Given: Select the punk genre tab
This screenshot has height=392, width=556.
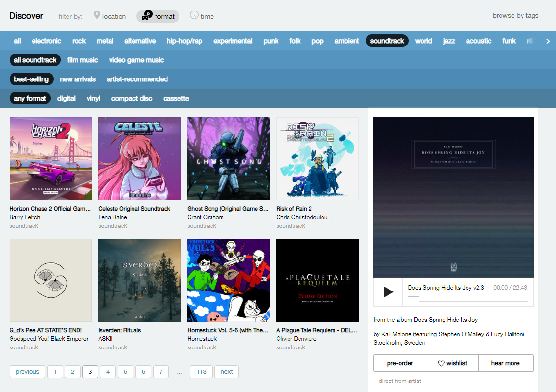Looking at the screenshot, I should point(271,41).
